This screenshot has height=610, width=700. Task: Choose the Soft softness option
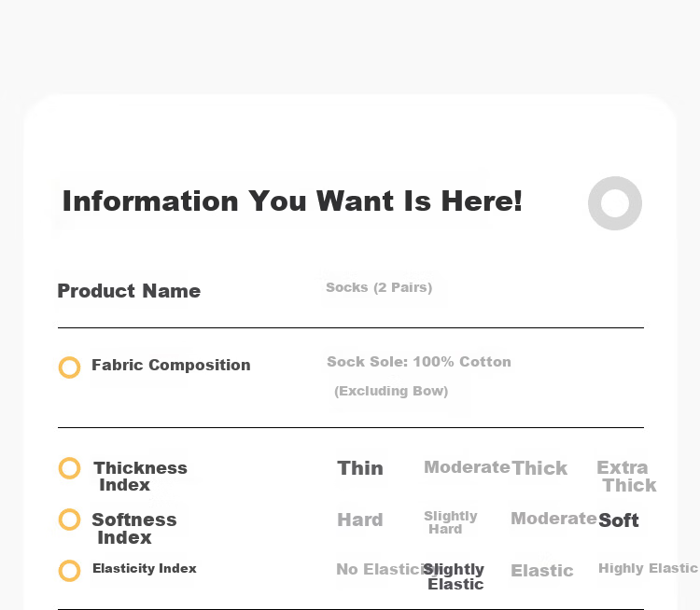[x=619, y=520]
